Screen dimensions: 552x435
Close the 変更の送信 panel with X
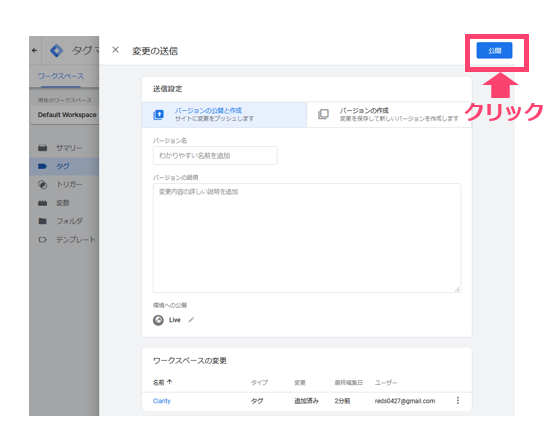click(115, 50)
